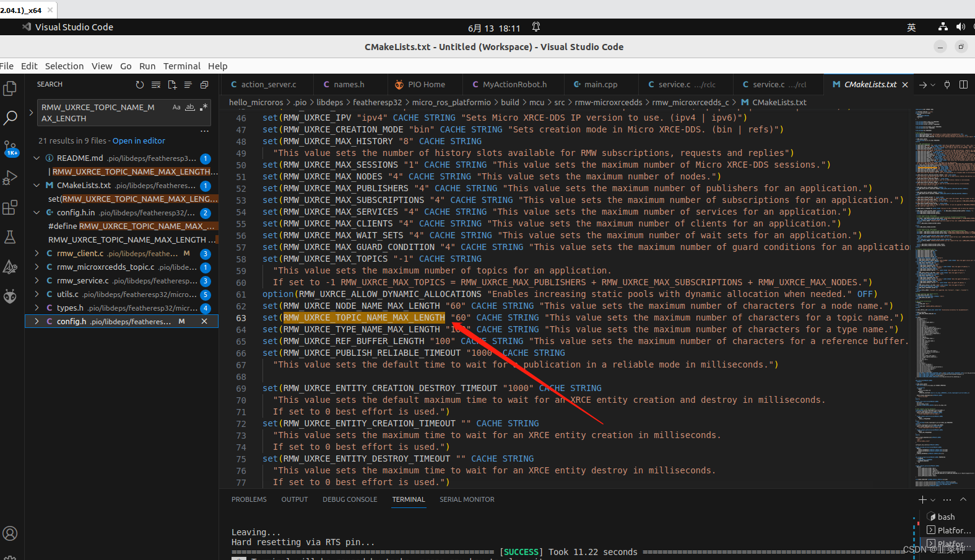Image resolution: width=975 pixels, height=560 pixels.
Task: Click the notification bell in Ubuntu top bar
Action: [536, 27]
